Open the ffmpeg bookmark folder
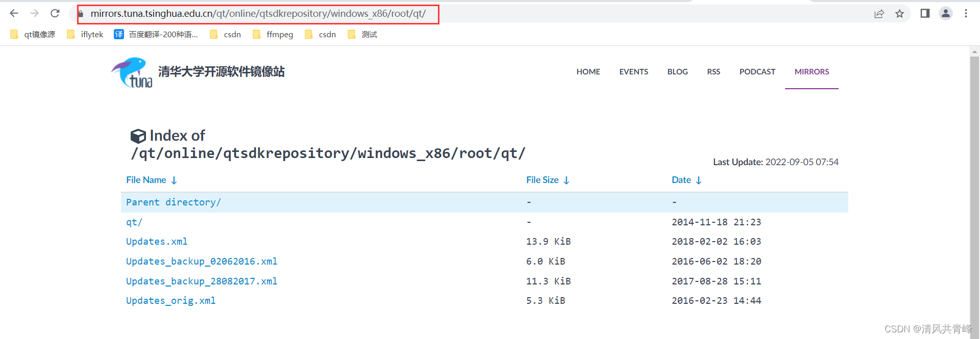Screen dimensions: 980x339 (x=273, y=34)
